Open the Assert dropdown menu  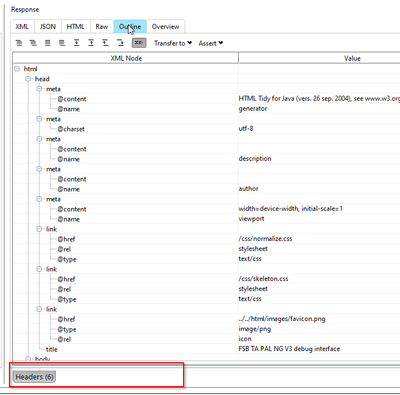point(211,43)
